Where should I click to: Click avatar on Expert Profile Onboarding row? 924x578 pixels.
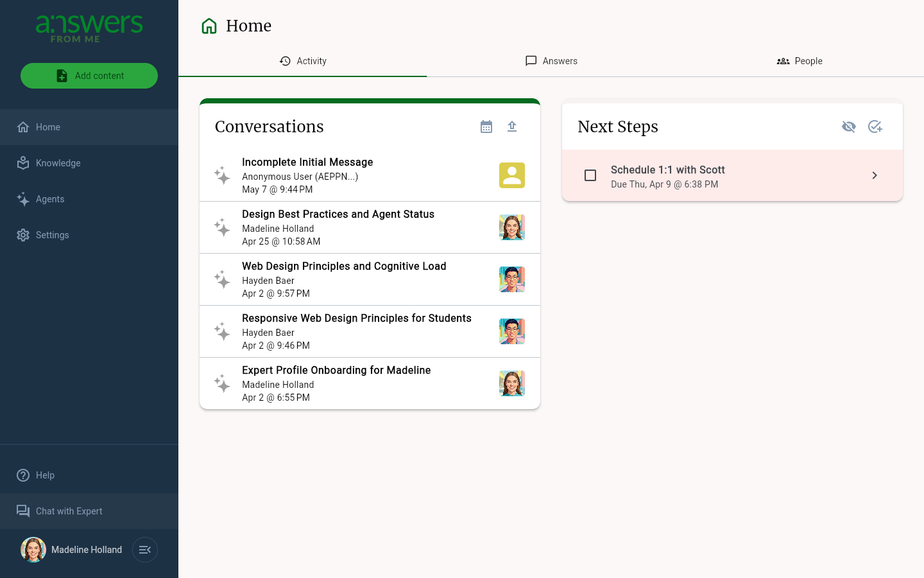(x=512, y=383)
